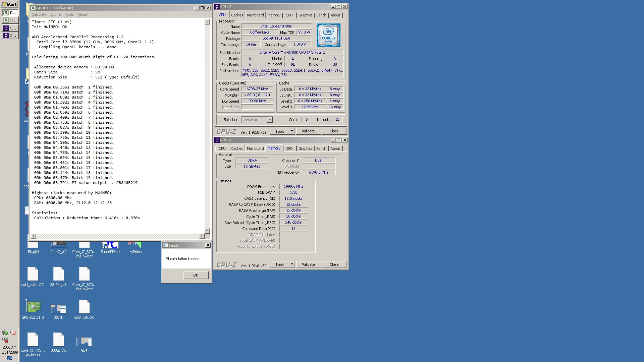The image size is (644, 362).
Task: Click the disconnected network tray icon
Action: click(x=5, y=341)
